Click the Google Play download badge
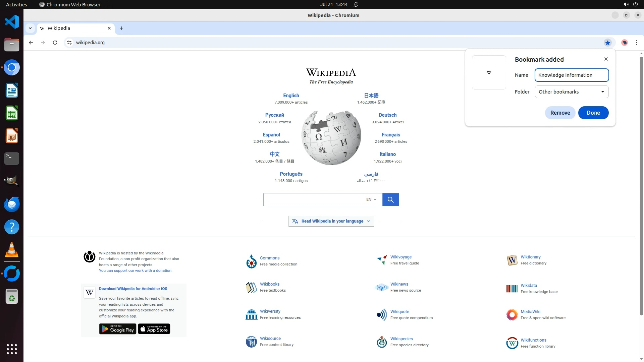644x362 pixels. coord(117,329)
